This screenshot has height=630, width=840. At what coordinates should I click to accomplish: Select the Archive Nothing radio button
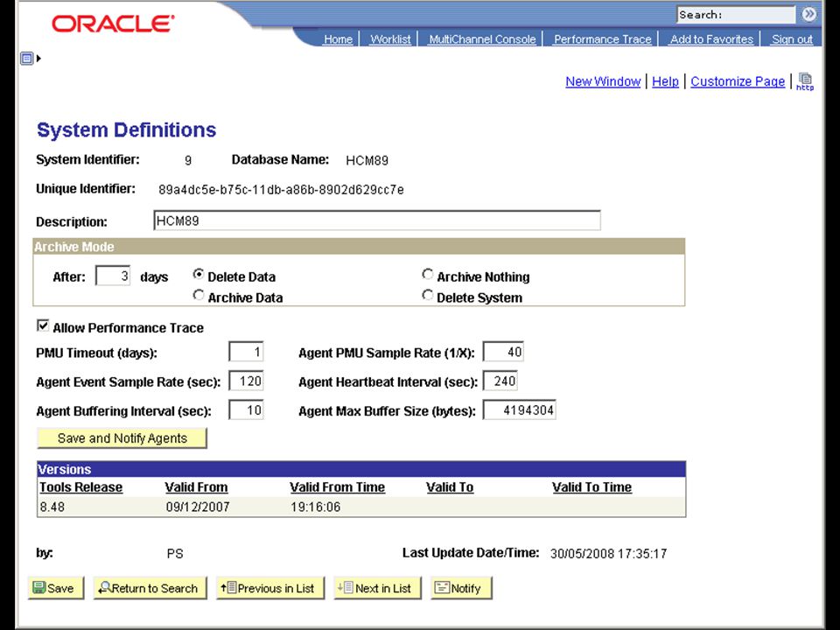(x=428, y=274)
